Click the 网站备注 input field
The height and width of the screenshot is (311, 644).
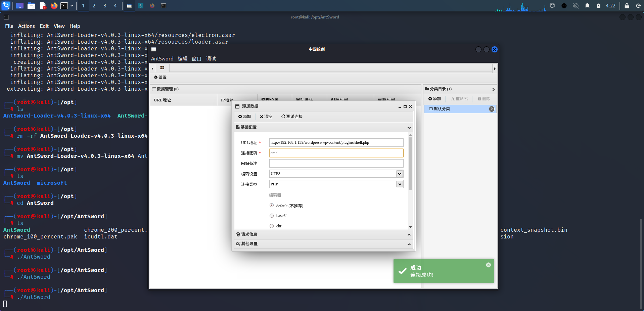[336, 163]
